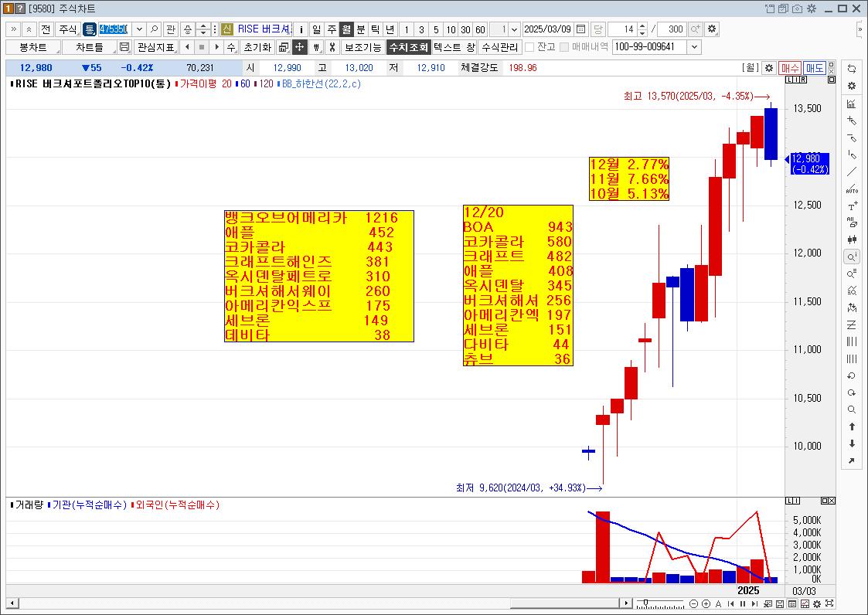Click the letter A icon in bottom toolbar
868x615 pixels.
click(x=719, y=604)
